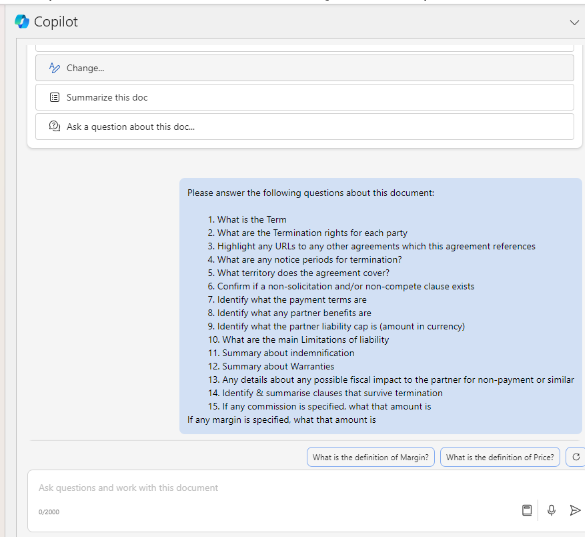Start dictation with microphone icon
This screenshot has width=585, height=537.
point(551,510)
